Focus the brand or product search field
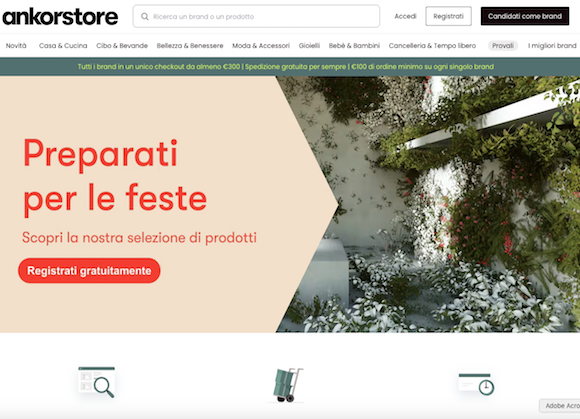This screenshot has height=419, width=580. coord(256,16)
